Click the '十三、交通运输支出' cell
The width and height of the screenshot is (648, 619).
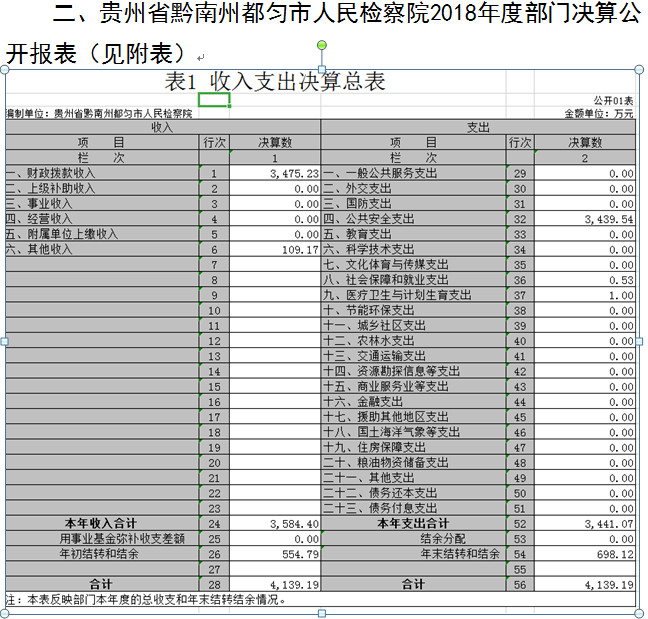point(413,356)
